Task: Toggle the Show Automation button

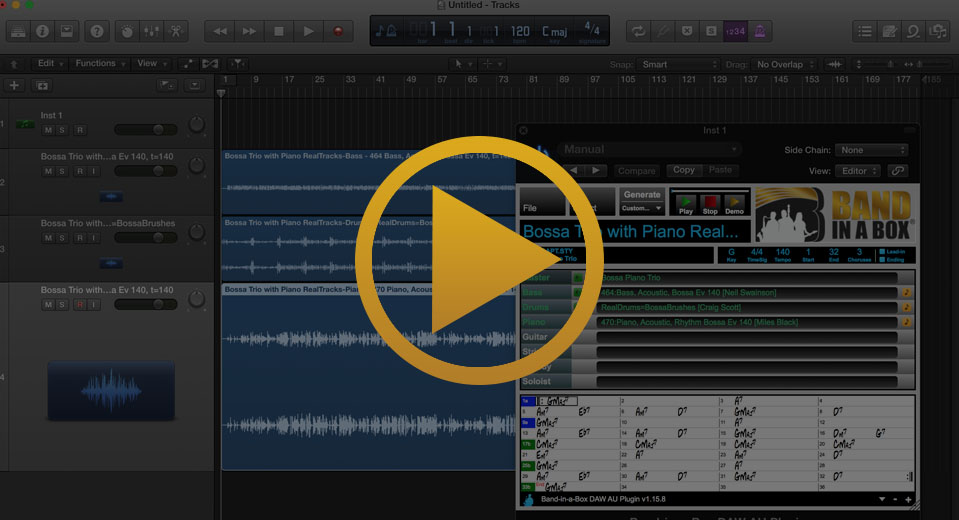Action: pos(188,64)
